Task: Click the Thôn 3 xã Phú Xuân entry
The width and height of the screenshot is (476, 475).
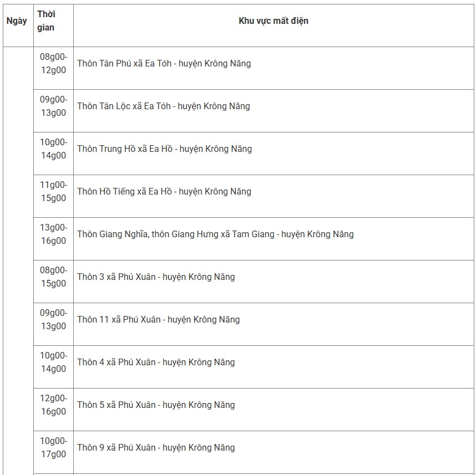Action: pos(156,277)
